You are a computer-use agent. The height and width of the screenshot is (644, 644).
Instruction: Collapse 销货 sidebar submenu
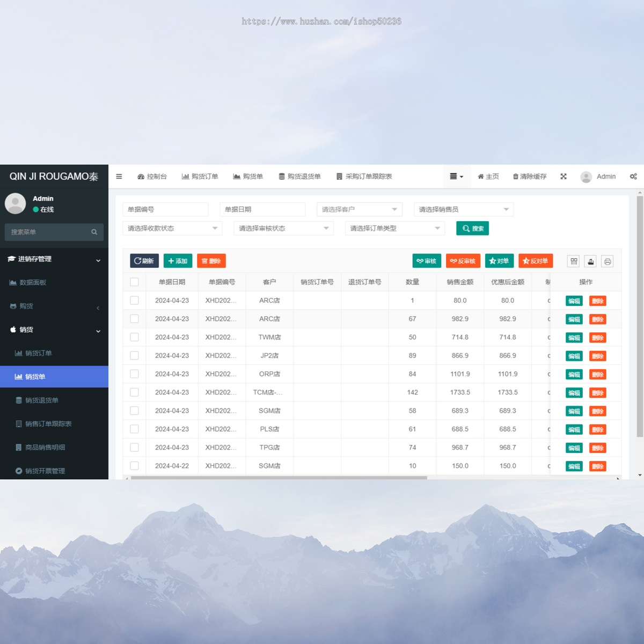tap(54, 330)
